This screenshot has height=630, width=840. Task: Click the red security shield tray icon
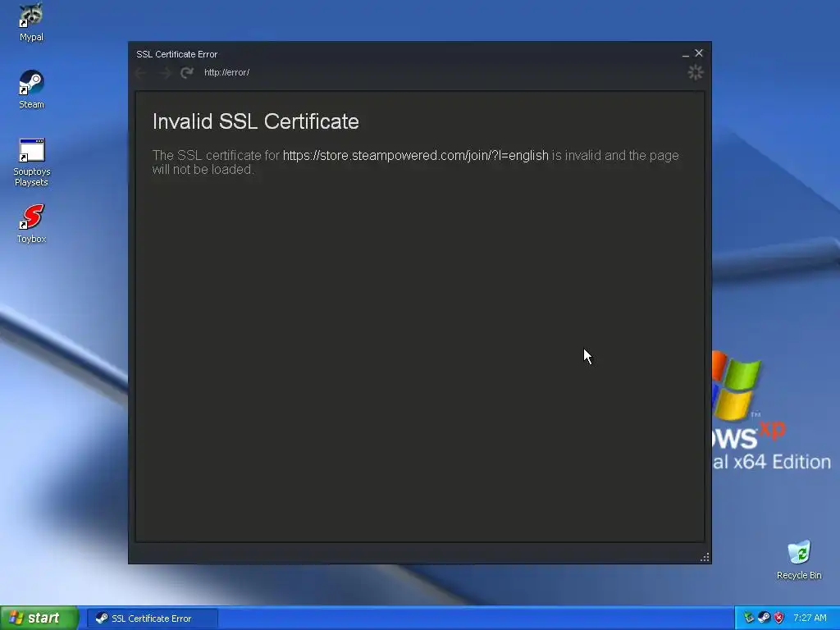click(779, 618)
